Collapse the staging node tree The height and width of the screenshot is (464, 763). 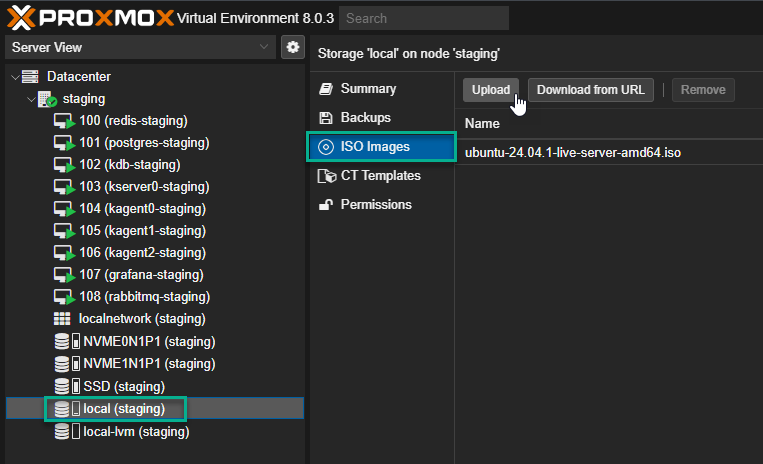[29, 99]
